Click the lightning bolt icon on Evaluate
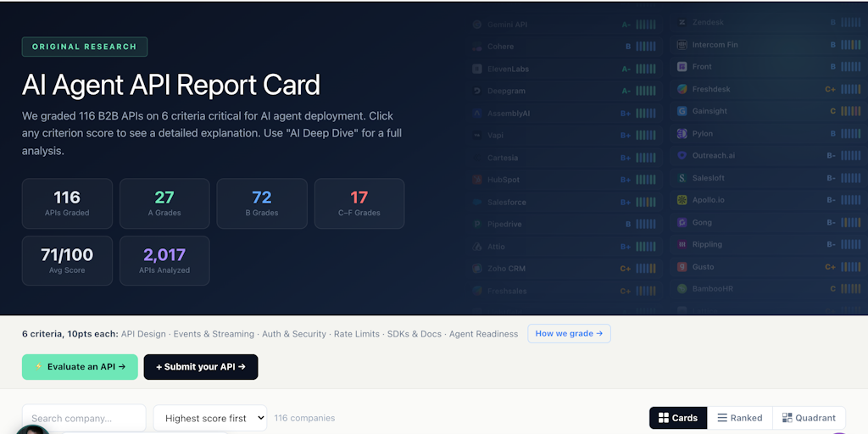868x434 pixels. click(38, 366)
